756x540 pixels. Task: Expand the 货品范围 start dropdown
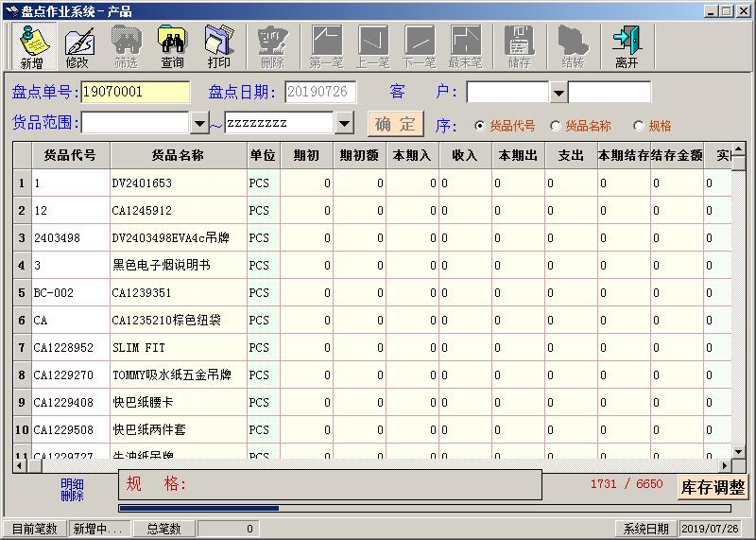(x=199, y=123)
